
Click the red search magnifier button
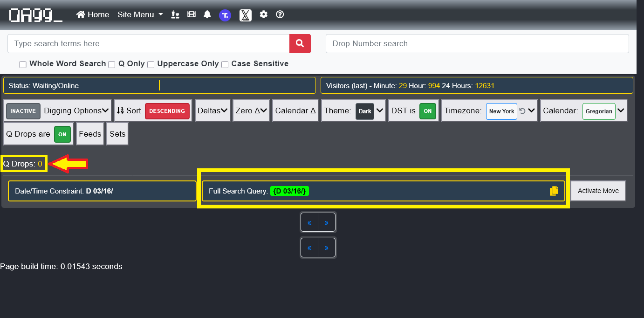click(x=300, y=43)
